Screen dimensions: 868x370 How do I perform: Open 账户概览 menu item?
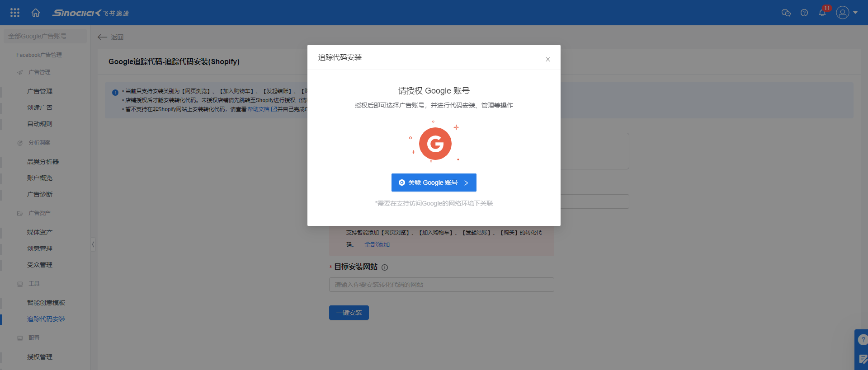[x=40, y=178]
